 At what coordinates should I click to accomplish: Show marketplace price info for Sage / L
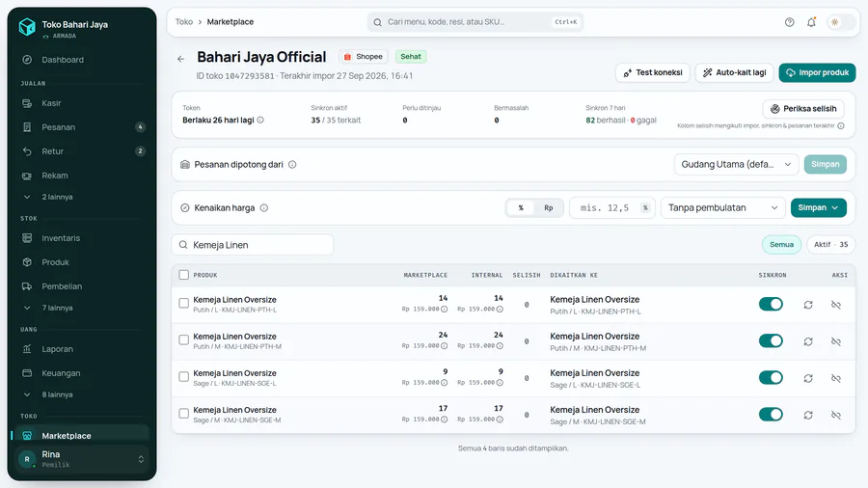tap(444, 383)
